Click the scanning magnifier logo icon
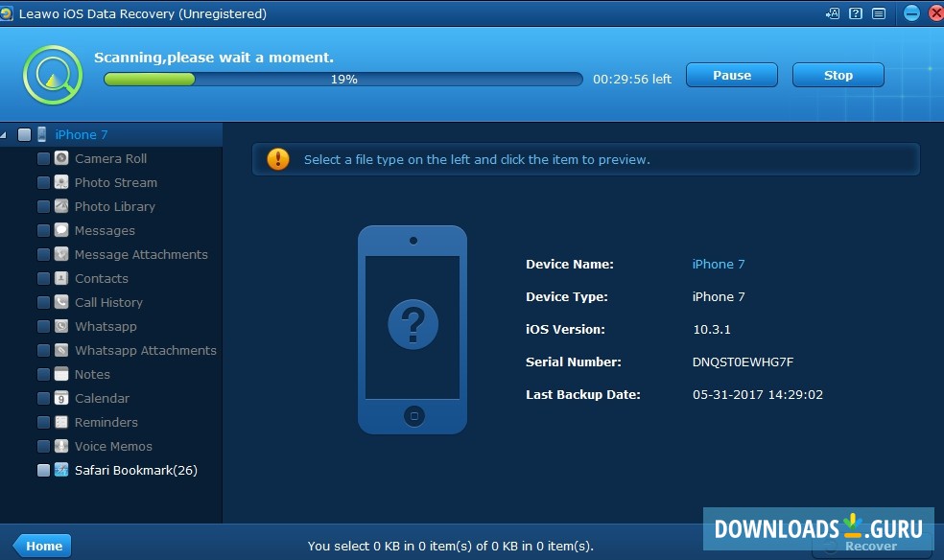Image resolution: width=944 pixels, height=560 pixels. [x=53, y=75]
